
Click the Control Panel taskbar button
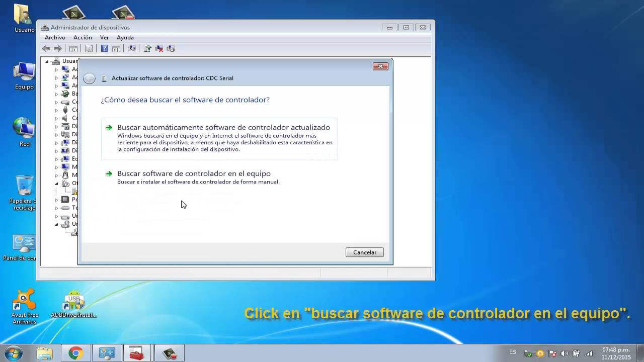(x=107, y=353)
